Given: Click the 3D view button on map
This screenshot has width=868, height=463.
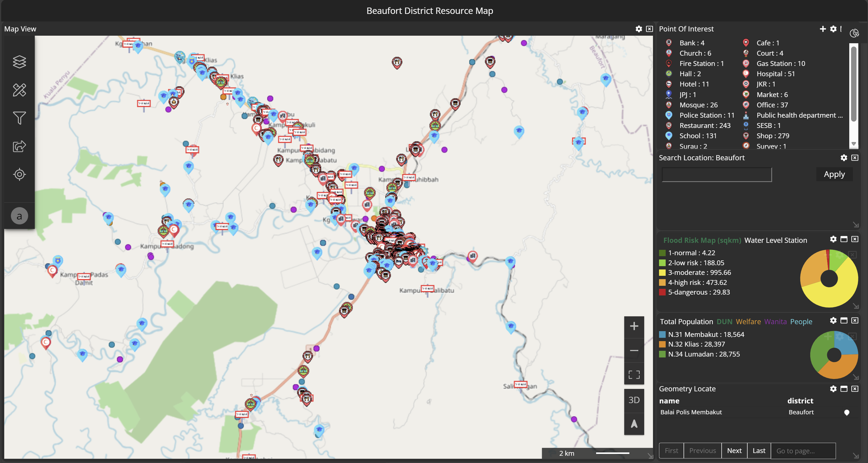Looking at the screenshot, I should [634, 400].
